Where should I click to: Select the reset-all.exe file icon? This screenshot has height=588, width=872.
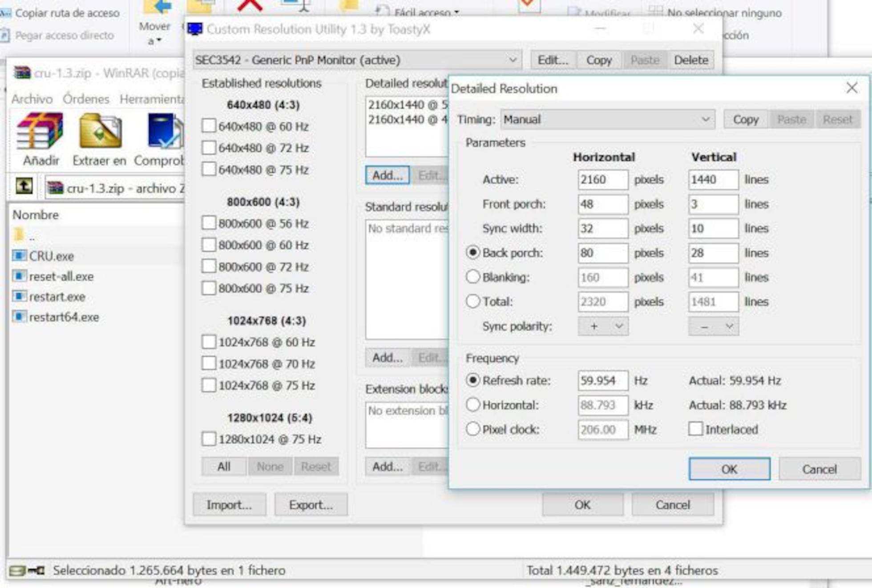pyautogui.click(x=19, y=276)
